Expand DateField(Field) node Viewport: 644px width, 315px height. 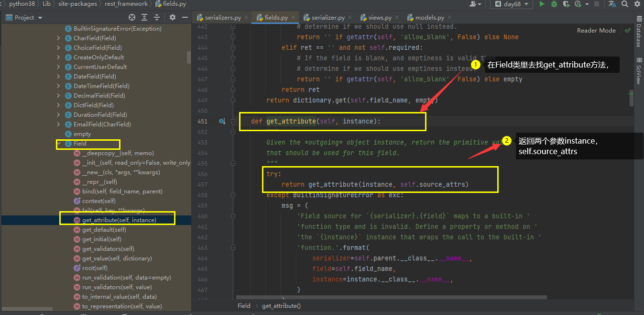point(58,77)
